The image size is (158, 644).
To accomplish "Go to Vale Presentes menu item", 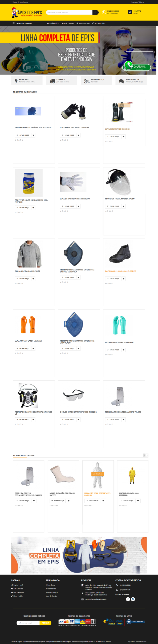I will coord(83,23).
